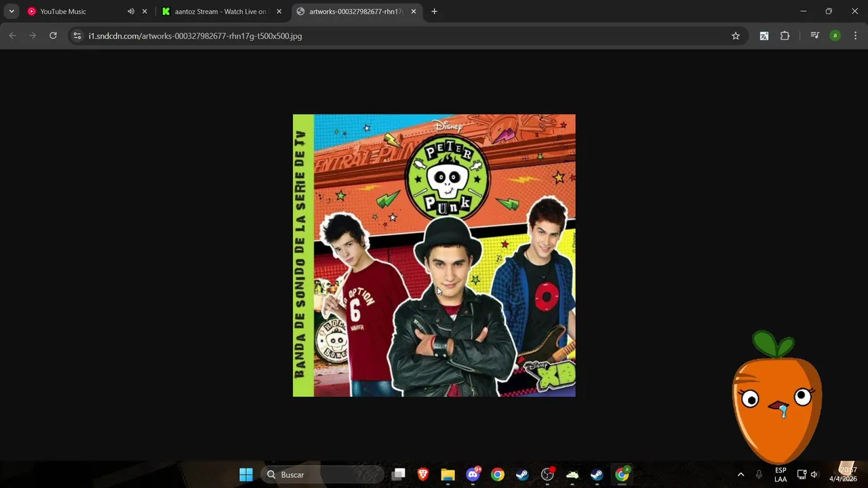Restore down the Chrome window
Viewport: 868px width, 488px height.
[x=829, y=12]
